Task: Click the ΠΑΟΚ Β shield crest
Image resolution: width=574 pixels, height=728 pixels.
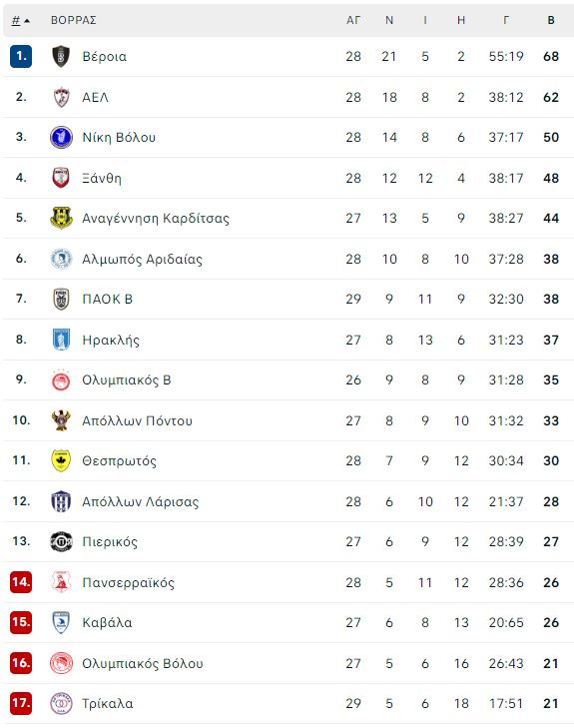Action: pyautogui.click(x=61, y=299)
